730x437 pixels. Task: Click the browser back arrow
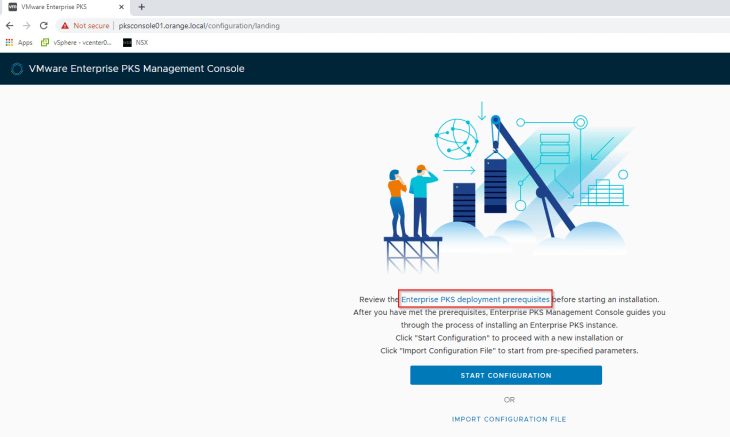(10, 25)
